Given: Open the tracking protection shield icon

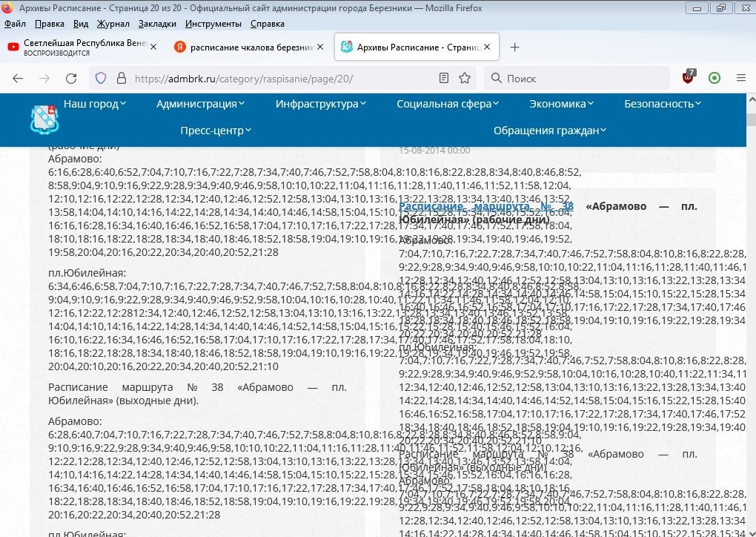Looking at the screenshot, I should tap(101, 78).
